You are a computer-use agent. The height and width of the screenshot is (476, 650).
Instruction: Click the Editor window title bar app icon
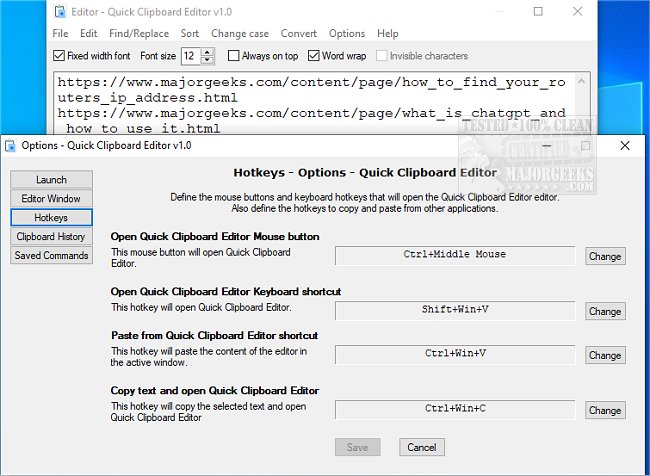(61, 11)
